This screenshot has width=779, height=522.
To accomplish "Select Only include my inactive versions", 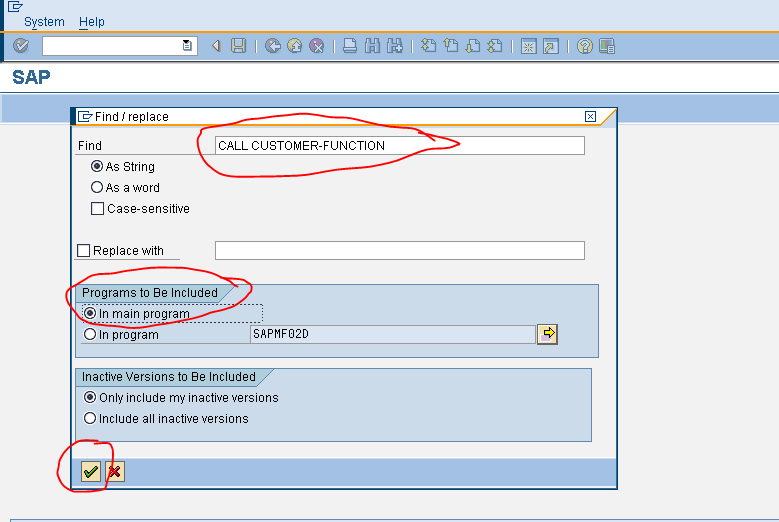I will 90,397.
